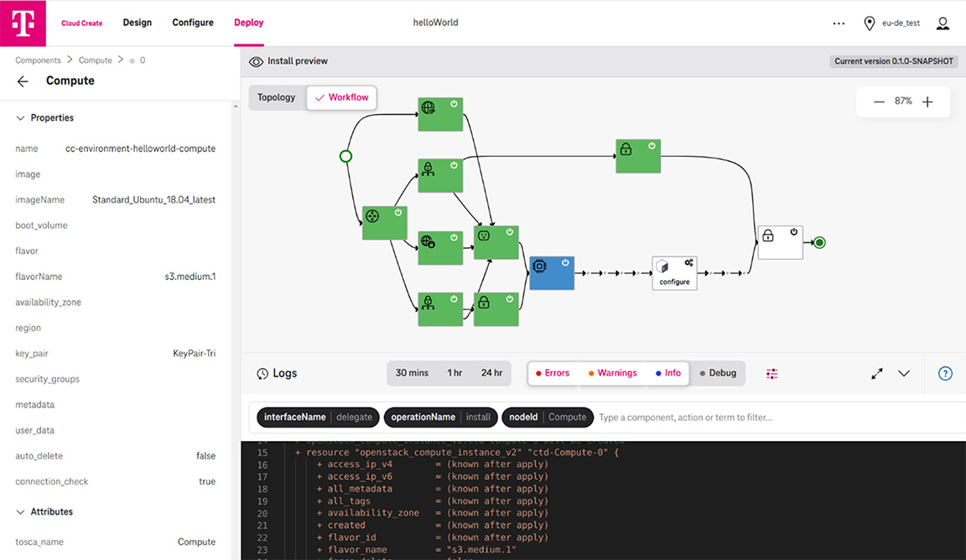Select the blue compute node in workflow
This screenshot has height=560, width=966.
click(551, 273)
